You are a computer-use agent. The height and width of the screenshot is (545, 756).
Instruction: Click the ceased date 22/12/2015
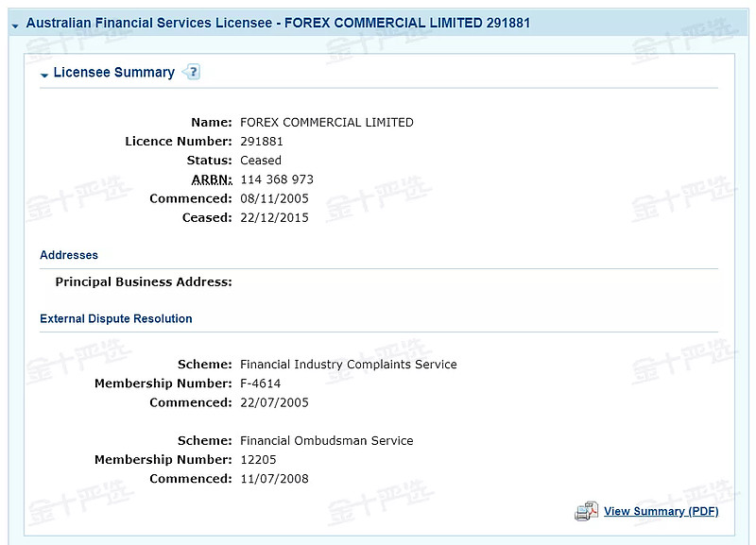(x=274, y=217)
